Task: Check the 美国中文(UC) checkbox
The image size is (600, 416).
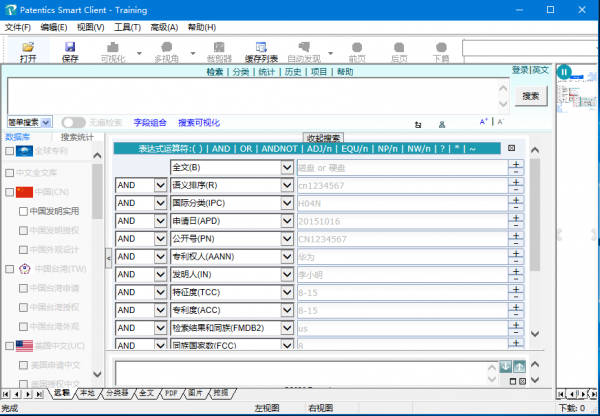Action: coord(10,346)
